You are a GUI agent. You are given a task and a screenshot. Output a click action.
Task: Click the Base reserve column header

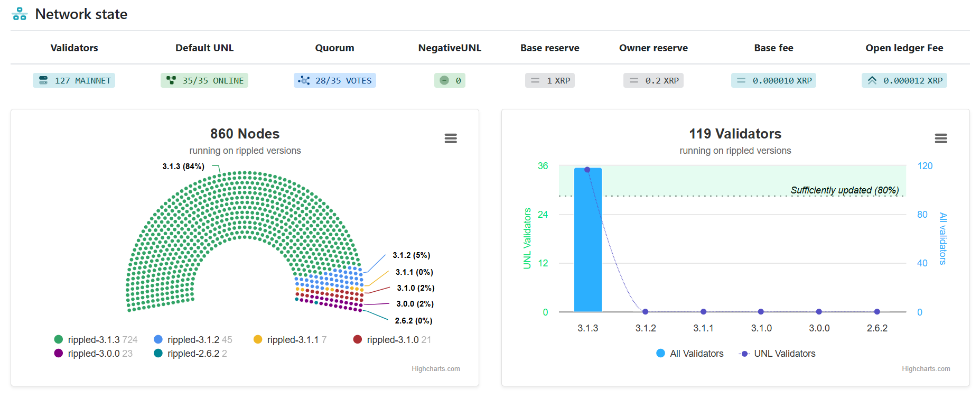(x=550, y=48)
